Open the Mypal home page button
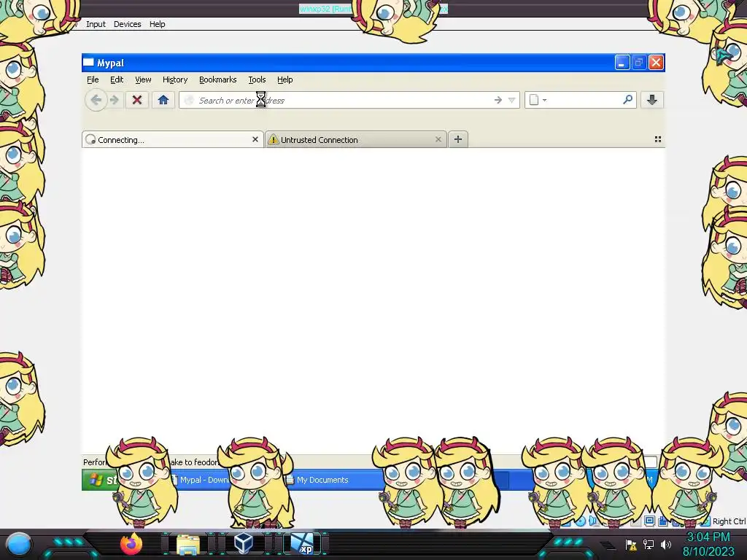 pyautogui.click(x=163, y=100)
